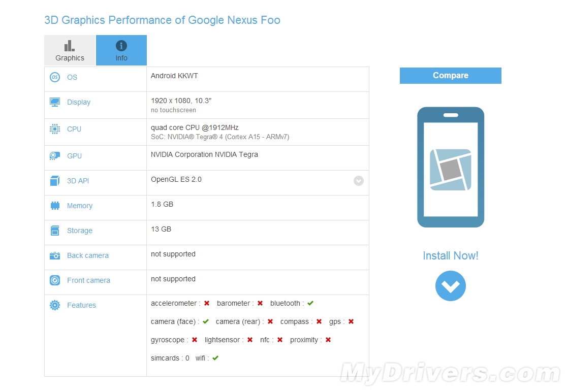
Task: Click the accelerometer red cross mark
Action: [x=207, y=303]
